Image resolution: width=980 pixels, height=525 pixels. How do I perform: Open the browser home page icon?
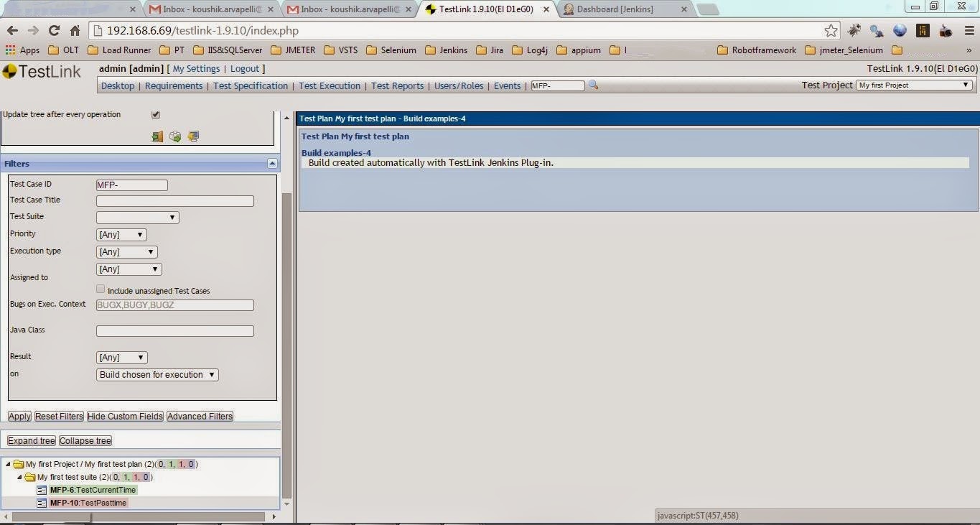pyautogui.click(x=75, y=31)
